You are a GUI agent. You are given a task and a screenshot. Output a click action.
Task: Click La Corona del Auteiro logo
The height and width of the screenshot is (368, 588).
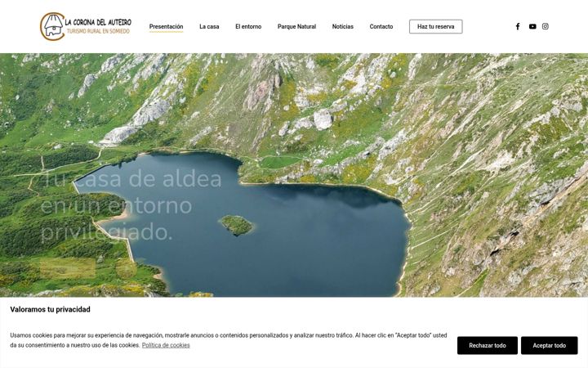(86, 26)
